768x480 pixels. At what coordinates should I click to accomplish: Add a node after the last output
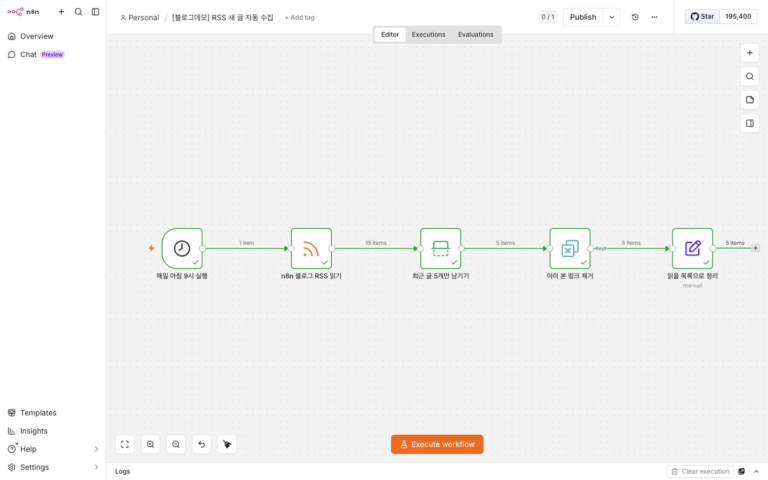click(755, 248)
